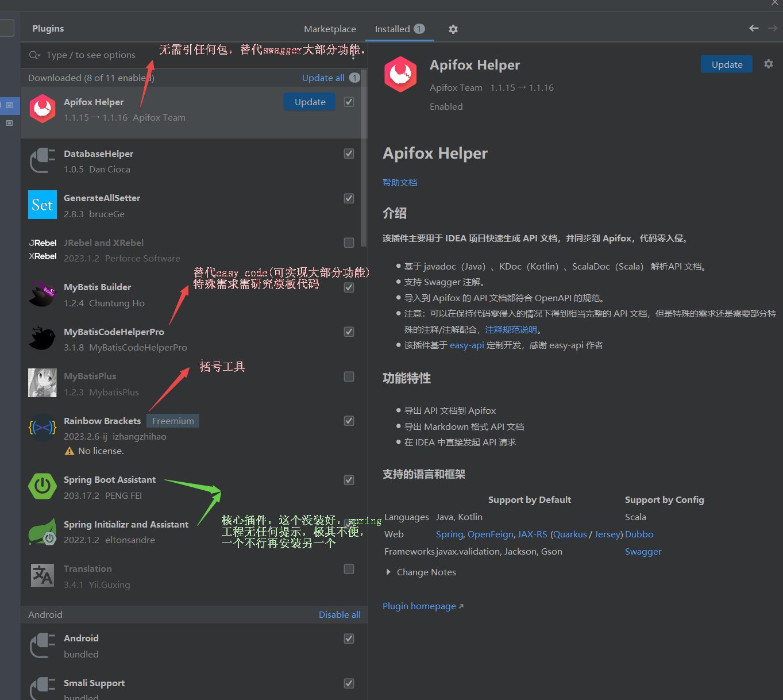783x700 pixels.
Task: Open the plugins settings gear in the tab bar
Action: point(453,29)
